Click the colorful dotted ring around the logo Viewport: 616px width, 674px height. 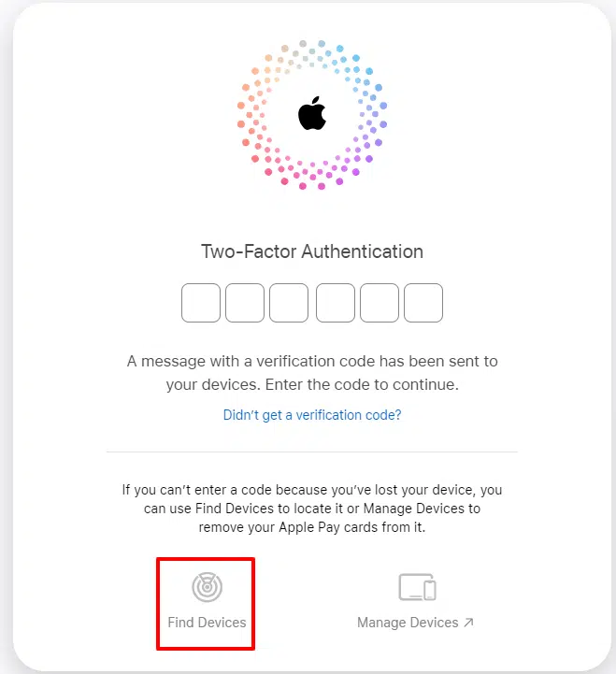[x=312, y=115]
